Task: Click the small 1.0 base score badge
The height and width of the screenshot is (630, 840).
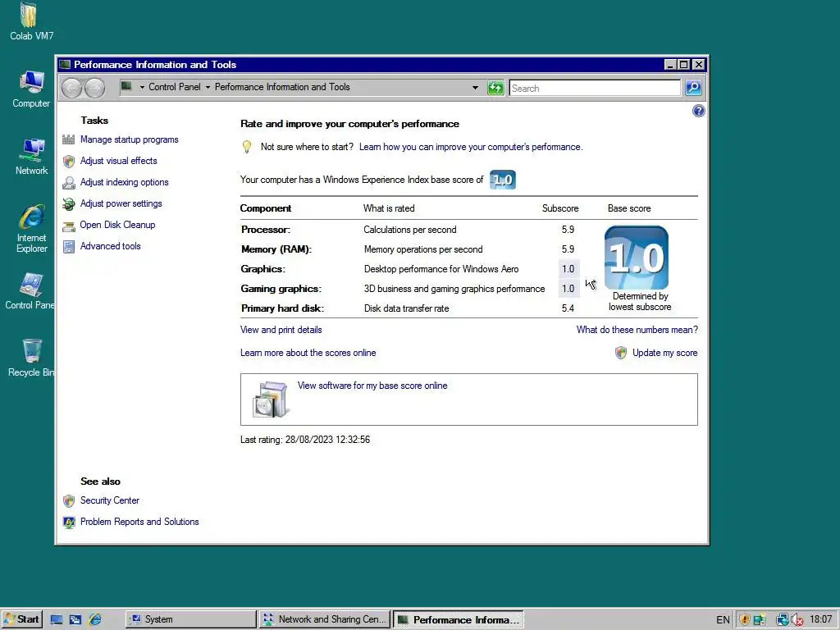Action: [x=503, y=180]
